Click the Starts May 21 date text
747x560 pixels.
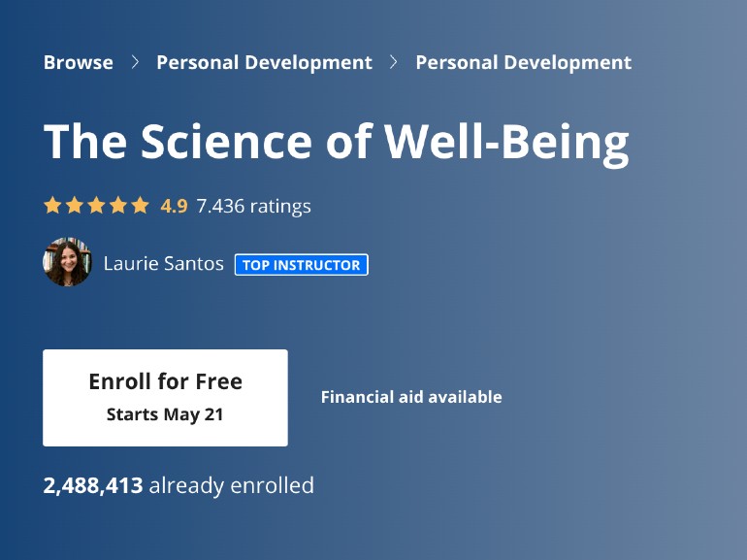pyautogui.click(x=165, y=414)
